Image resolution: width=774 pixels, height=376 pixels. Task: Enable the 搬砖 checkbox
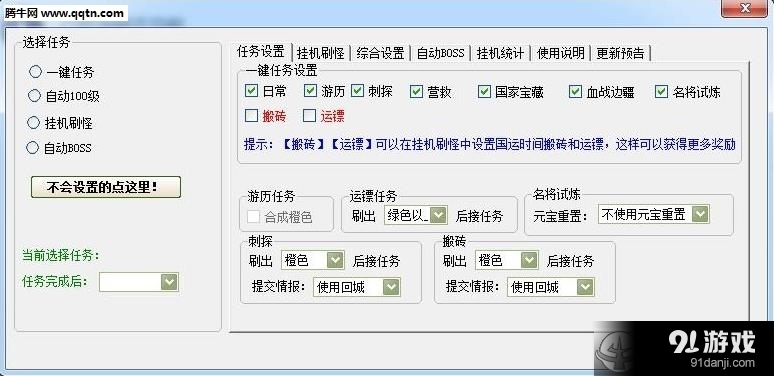[251, 115]
